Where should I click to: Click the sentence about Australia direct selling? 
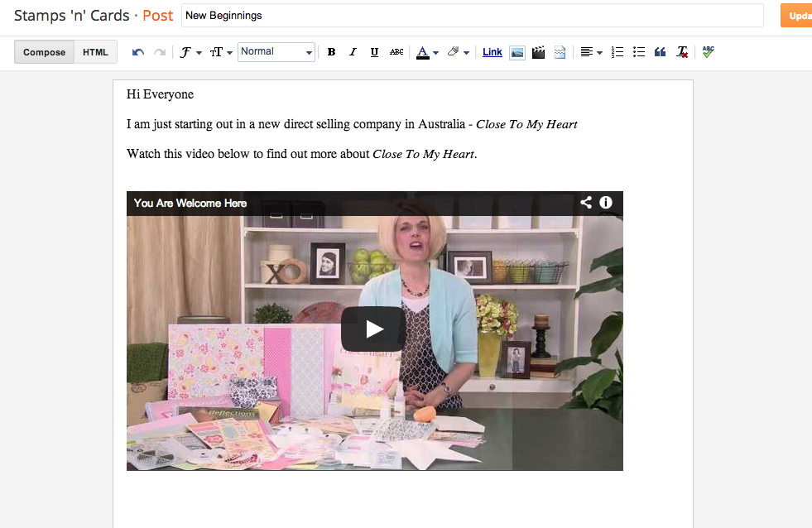click(x=352, y=124)
